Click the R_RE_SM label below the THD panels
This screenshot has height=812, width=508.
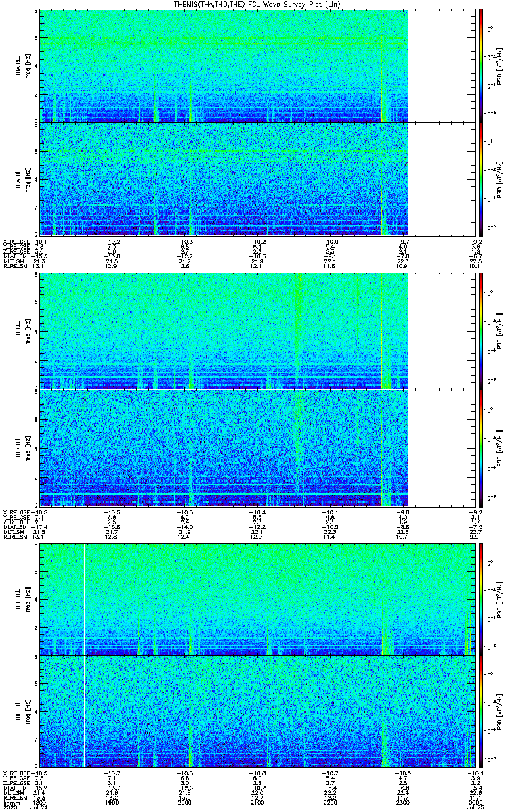14,536
